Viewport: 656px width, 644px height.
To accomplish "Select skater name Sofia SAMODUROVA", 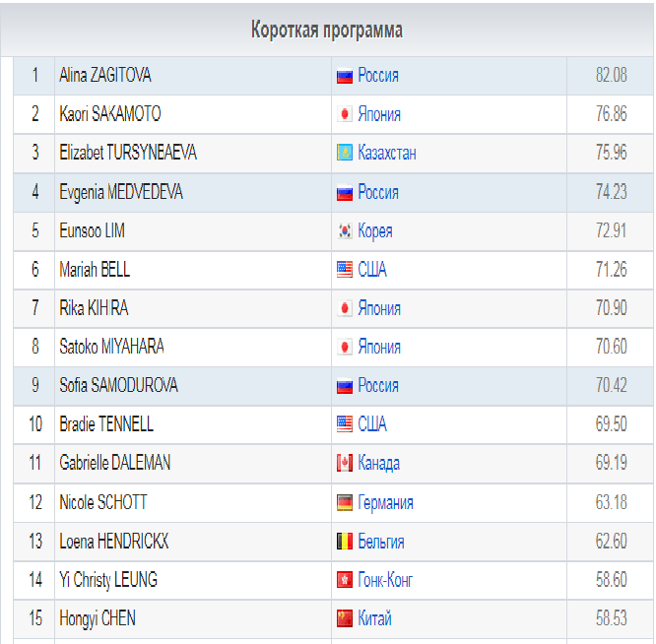I will click(119, 385).
